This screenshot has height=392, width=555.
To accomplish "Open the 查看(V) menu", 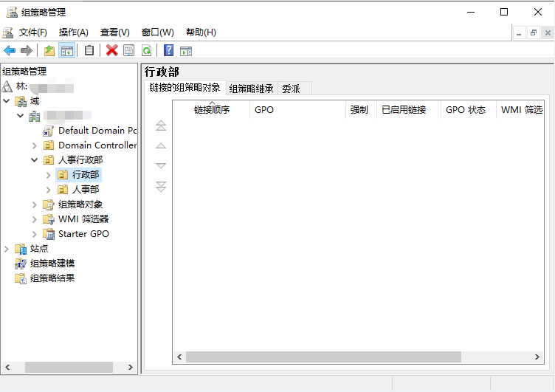I will tap(114, 32).
